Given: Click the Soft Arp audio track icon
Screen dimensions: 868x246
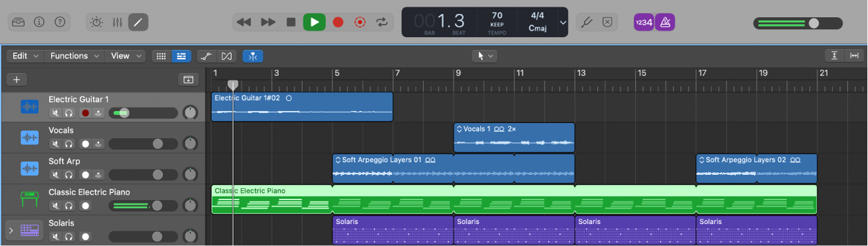Looking at the screenshot, I should click(29, 168).
